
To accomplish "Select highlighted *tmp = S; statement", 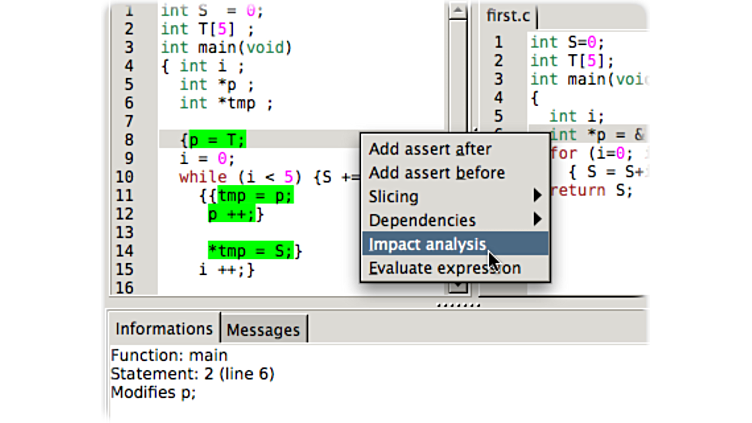I will pos(250,251).
